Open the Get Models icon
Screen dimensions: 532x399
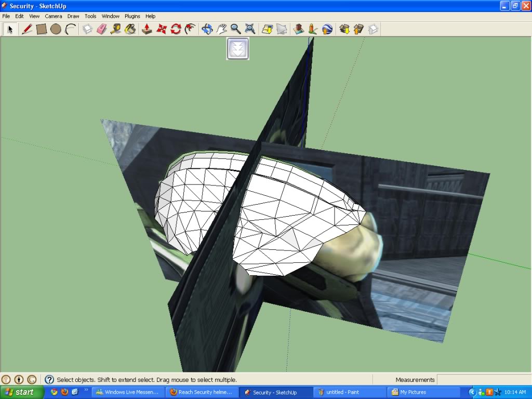344,29
